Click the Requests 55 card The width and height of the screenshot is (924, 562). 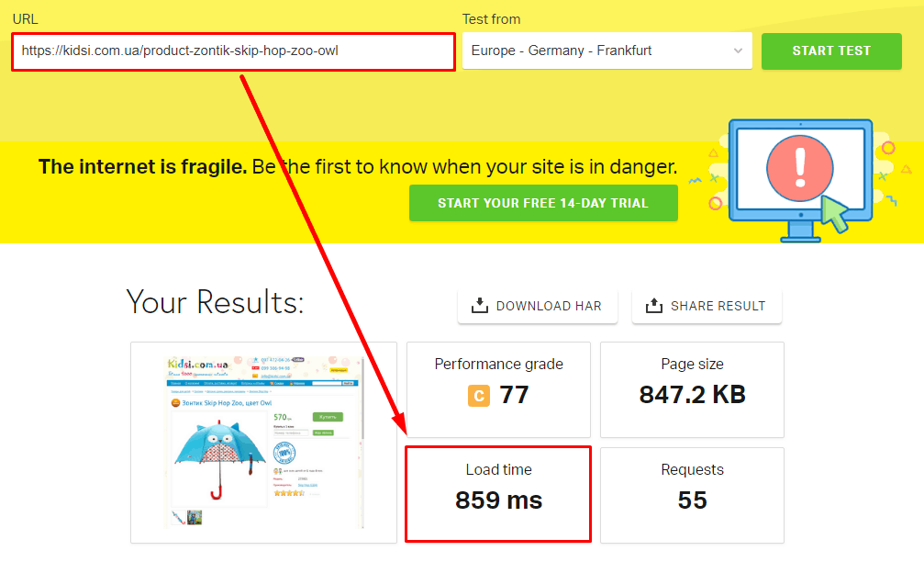coord(692,494)
